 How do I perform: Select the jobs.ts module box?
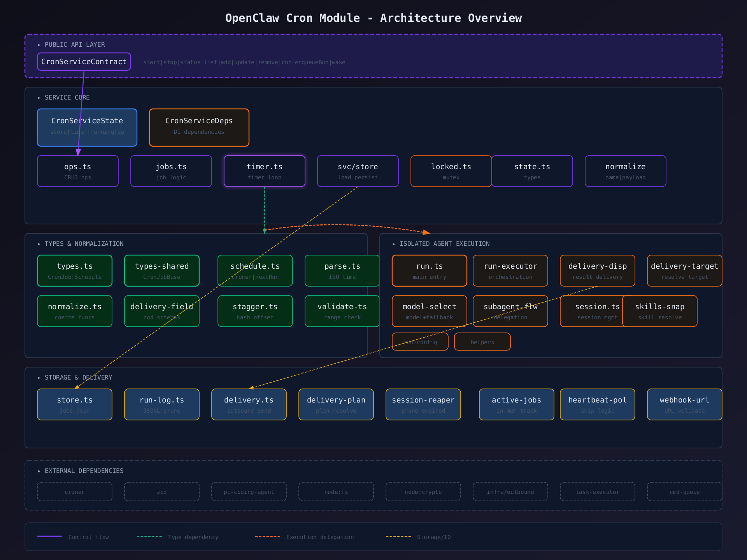171,171
